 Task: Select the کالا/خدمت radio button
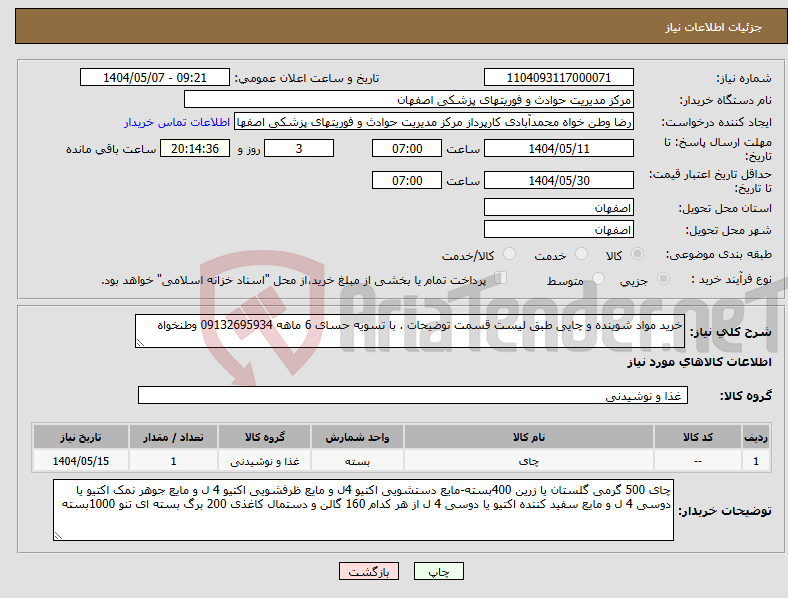pyautogui.click(x=510, y=254)
